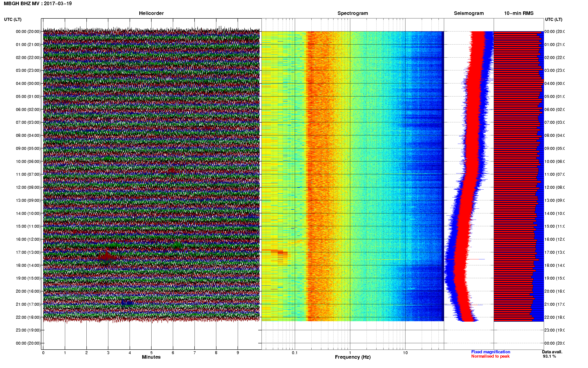Image resolution: width=588 pixels, height=368 pixels.
Task: Click the blue helicorder event near 21:00
Action: click(x=127, y=303)
